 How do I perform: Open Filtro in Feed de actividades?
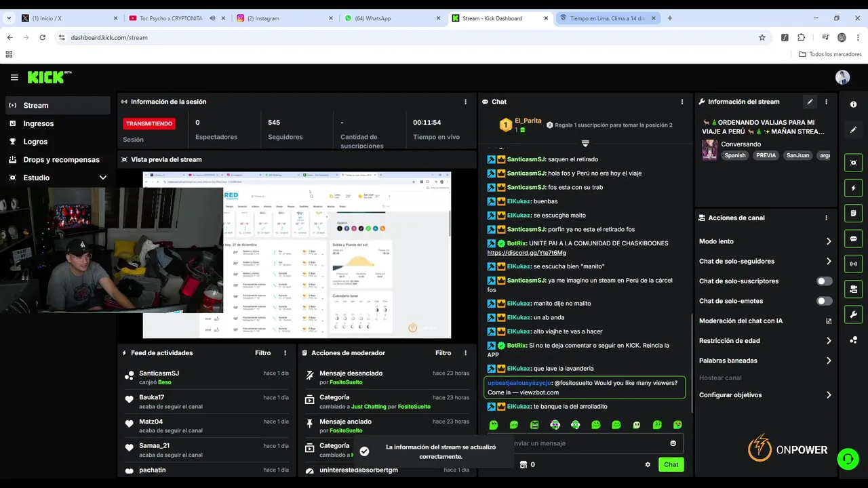[x=262, y=353]
